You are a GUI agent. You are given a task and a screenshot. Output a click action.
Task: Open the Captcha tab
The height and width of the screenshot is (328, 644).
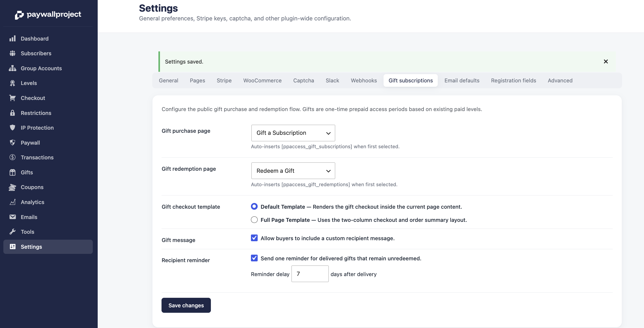[x=303, y=80]
